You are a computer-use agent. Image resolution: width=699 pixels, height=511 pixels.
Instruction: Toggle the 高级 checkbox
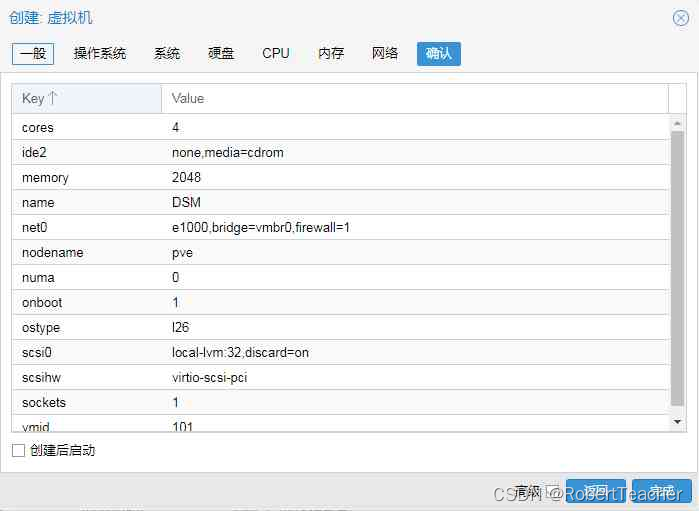click(552, 492)
